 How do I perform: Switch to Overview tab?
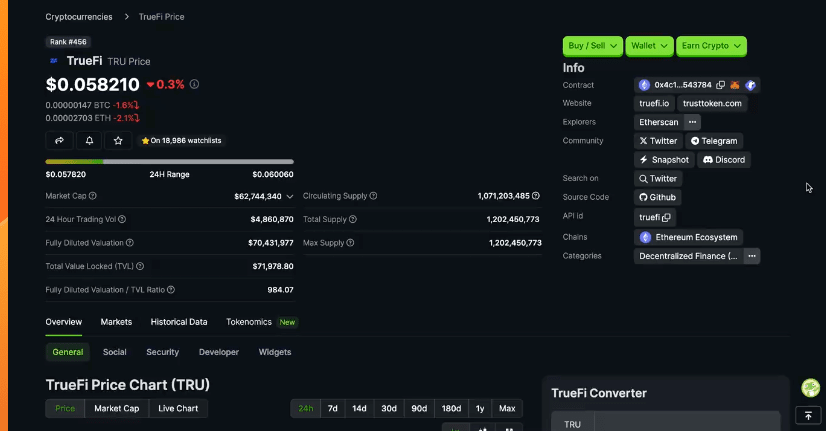click(x=64, y=322)
